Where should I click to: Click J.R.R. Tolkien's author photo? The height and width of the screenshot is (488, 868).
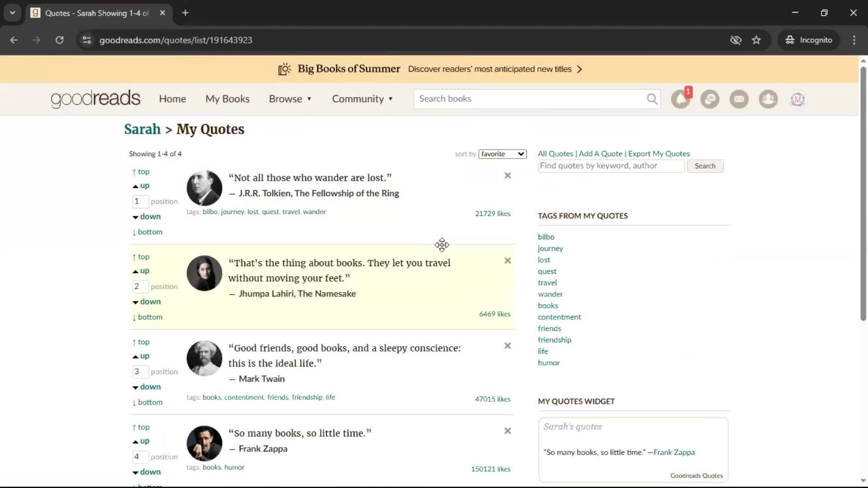point(204,188)
